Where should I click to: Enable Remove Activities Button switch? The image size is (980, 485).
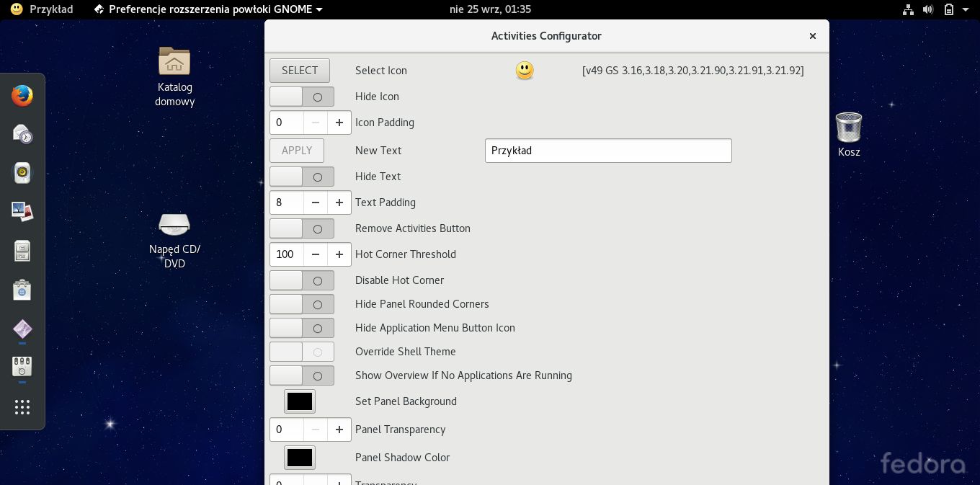pyautogui.click(x=302, y=228)
